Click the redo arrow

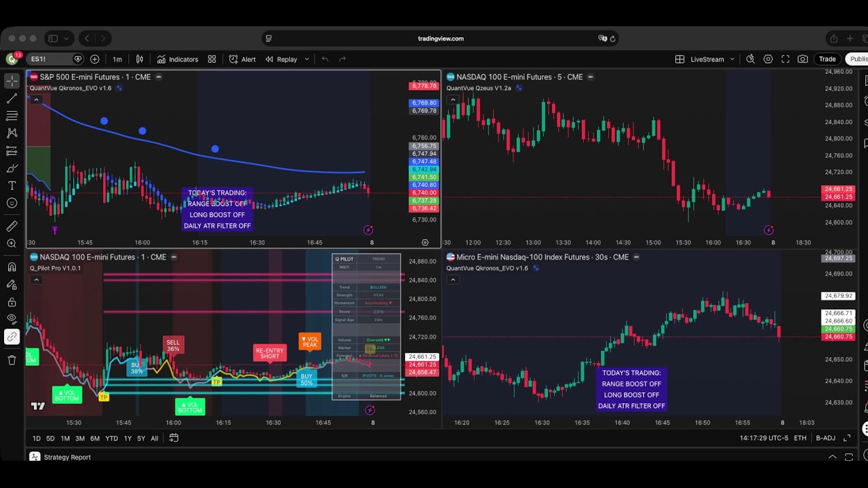pyautogui.click(x=342, y=59)
